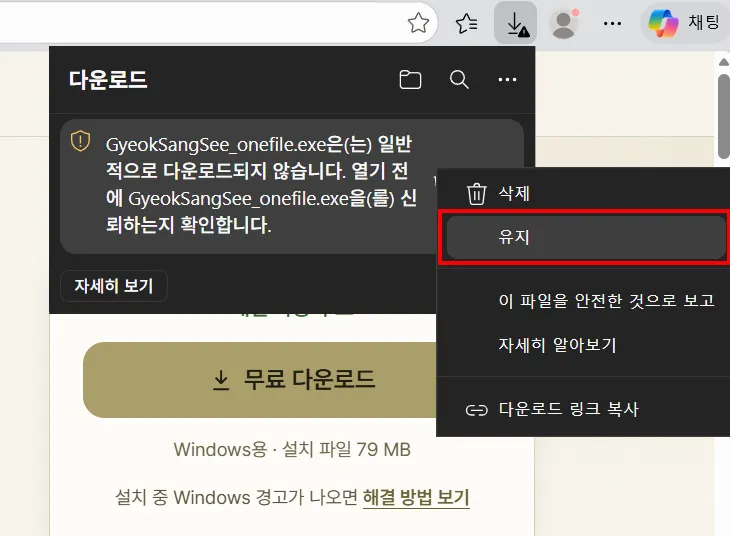This screenshot has width=730, height=536.
Task: Click the GyeokSangSee_onefile.exe warning message
Action: coord(261,185)
